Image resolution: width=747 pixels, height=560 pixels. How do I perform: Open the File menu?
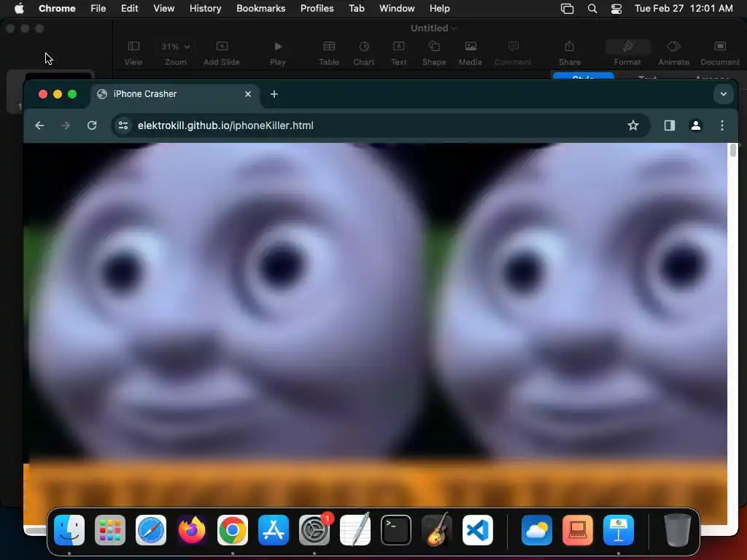pos(98,8)
